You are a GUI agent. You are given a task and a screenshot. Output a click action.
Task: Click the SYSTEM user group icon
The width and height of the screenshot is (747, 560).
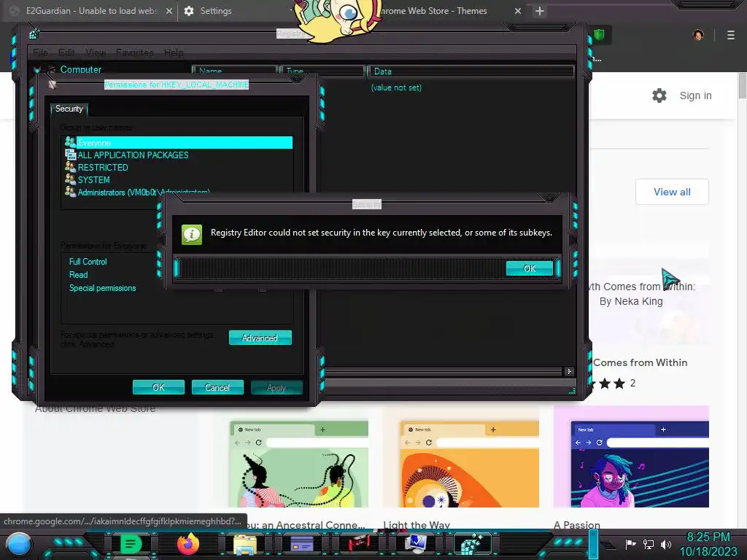point(70,179)
